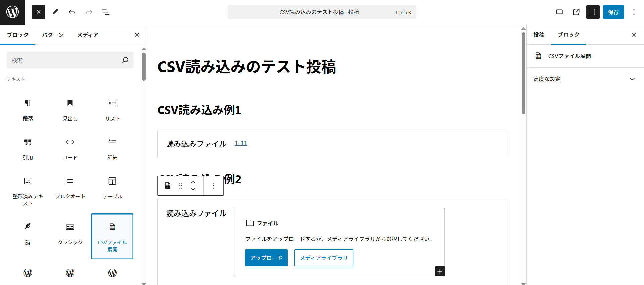
Task: Switch to the 投稿 settings tab
Action: [x=539, y=35]
